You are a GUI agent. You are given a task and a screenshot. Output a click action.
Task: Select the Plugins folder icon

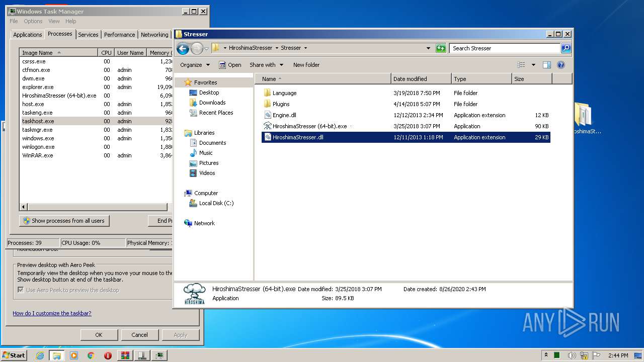click(267, 104)
